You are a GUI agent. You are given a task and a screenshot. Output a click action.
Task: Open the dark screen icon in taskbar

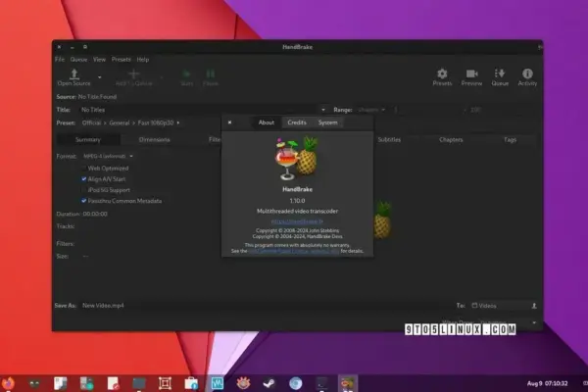pos(139,383)
